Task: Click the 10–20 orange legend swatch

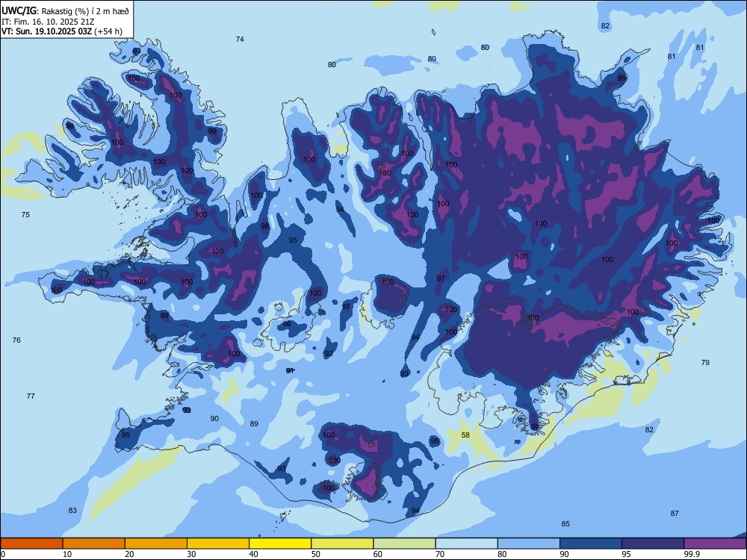Action: click(x=94, y=544)
